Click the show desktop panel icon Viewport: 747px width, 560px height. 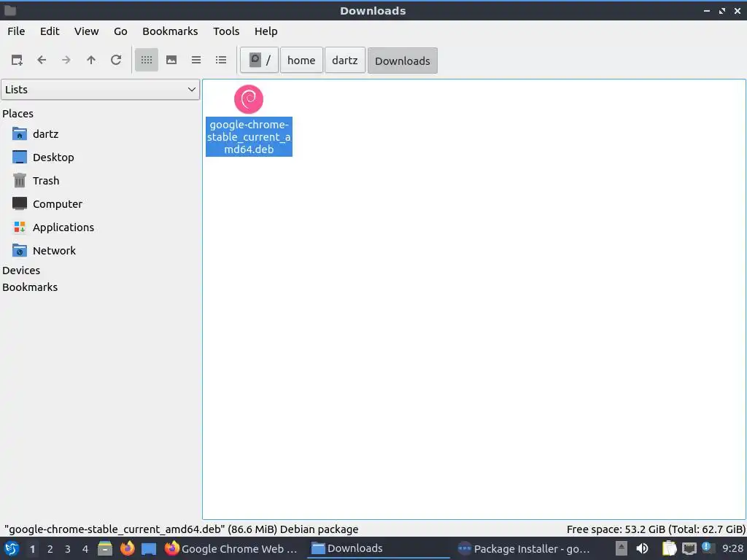[149, 548]
